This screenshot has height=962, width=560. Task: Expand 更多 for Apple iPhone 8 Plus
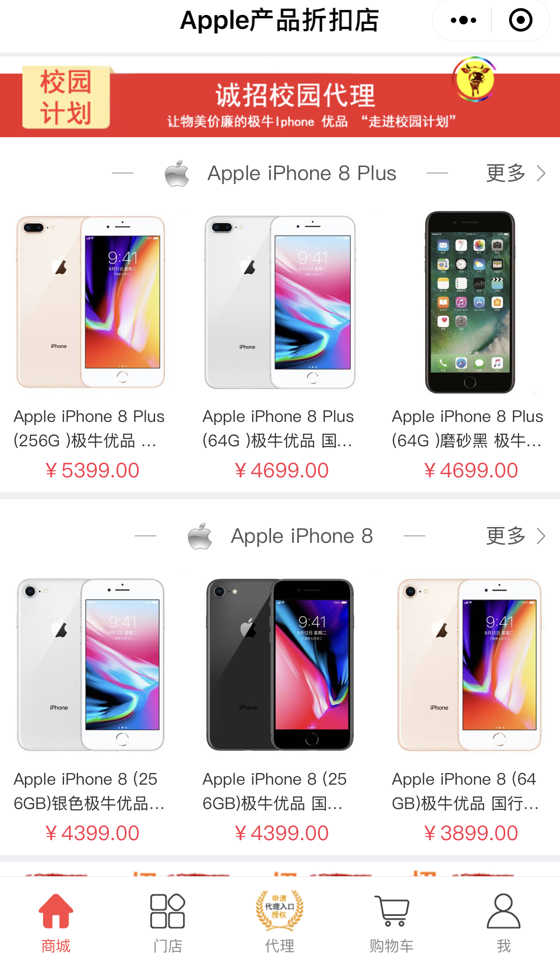click(516, 173)
